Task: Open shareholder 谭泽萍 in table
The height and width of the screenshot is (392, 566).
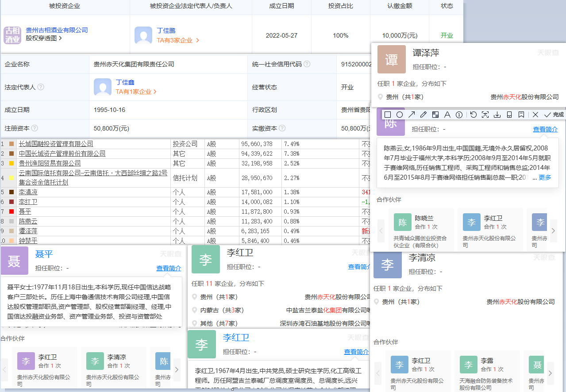Action: pyautogui.click(x=28, y=231)
